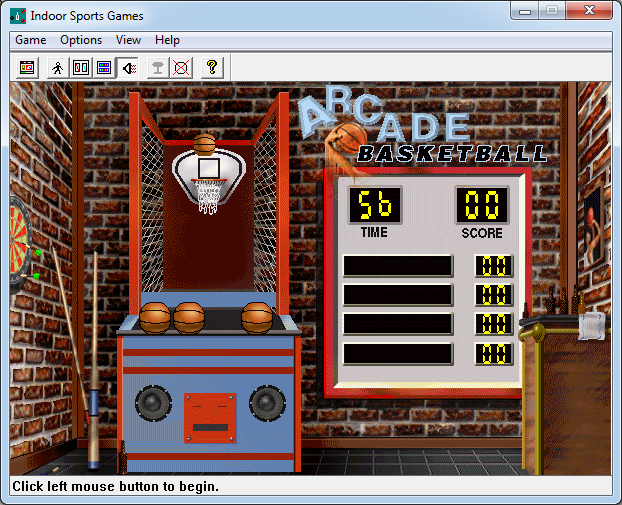Viewport: 622px width, 505px height.
Task: Open the Help menu
Action: pos(167,40)
